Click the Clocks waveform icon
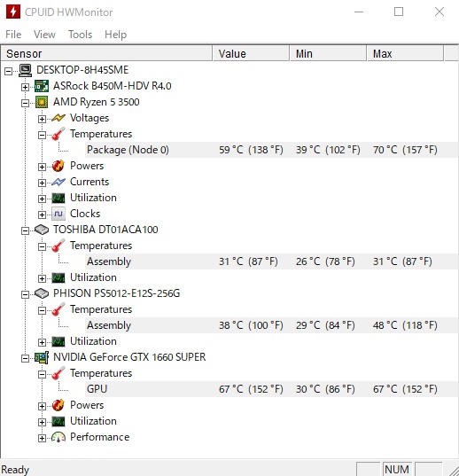 point(58,214)
